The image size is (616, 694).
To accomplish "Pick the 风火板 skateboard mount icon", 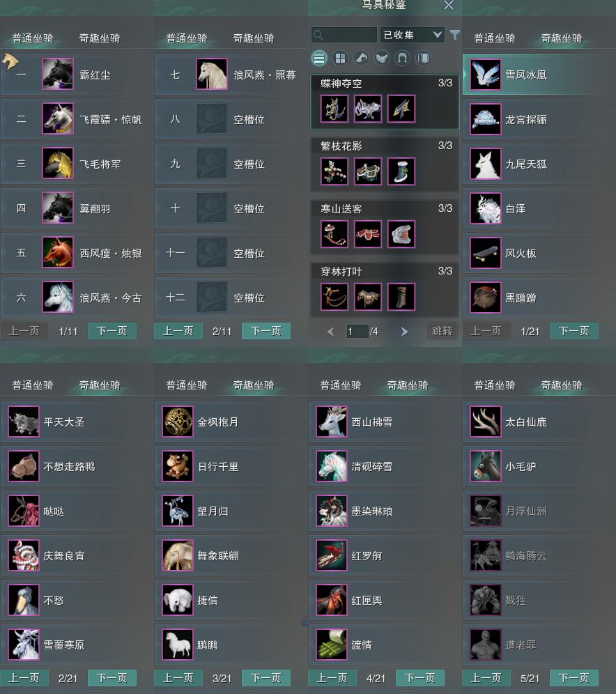I will [486, 253].
